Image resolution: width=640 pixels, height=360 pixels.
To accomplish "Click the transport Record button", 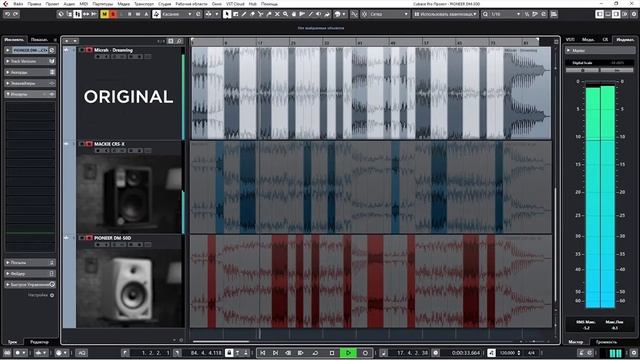I will 365,353.
